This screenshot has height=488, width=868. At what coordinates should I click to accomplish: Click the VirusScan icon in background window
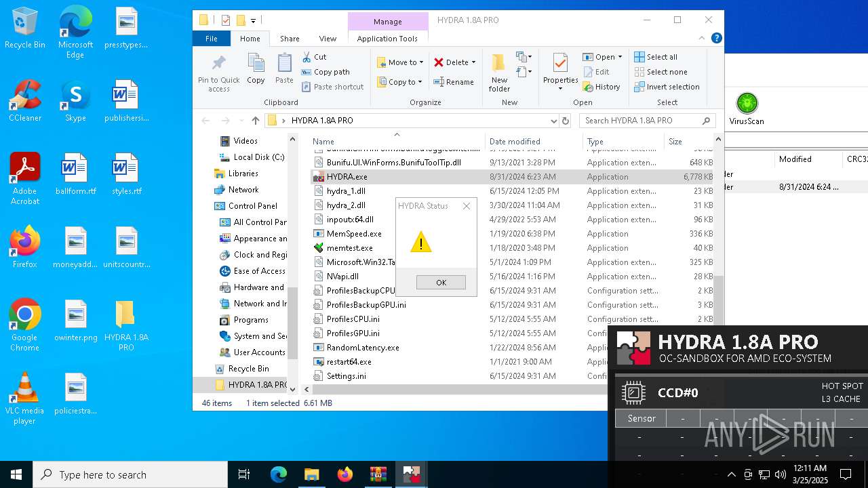coord(747,109)
